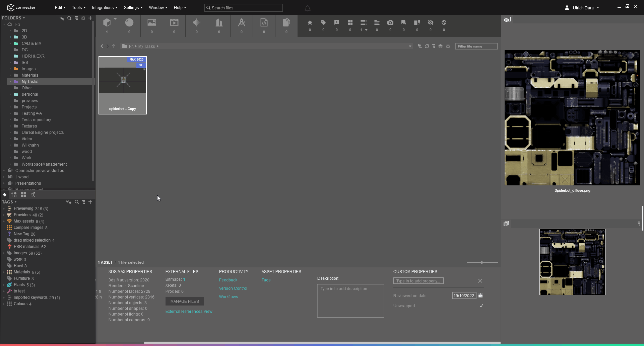Open the External References View link
Image resolution: width=644 pixels, height=346 pixels.
[x=189, y=312]
